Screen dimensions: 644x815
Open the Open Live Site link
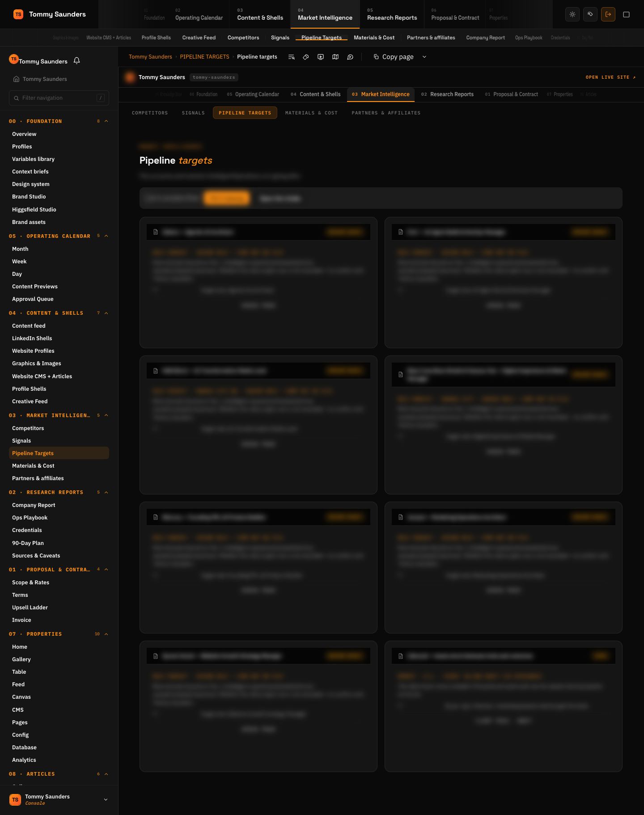[x=610, y=77]
